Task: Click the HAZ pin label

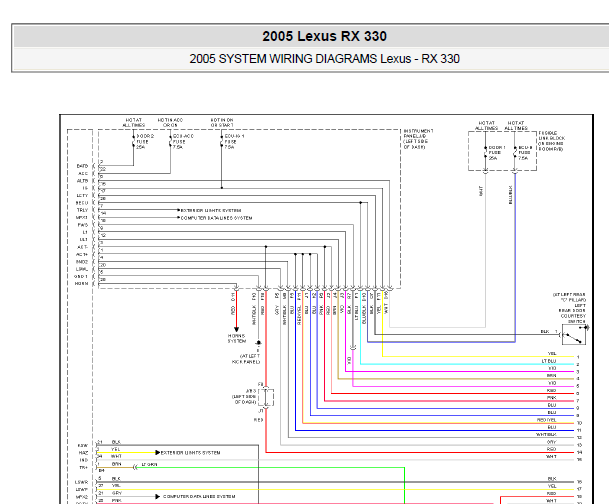Action: 84,453
